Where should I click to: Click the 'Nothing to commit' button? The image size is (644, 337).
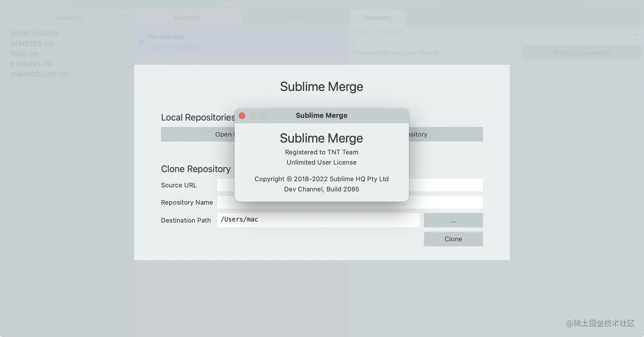click(582, 53)
